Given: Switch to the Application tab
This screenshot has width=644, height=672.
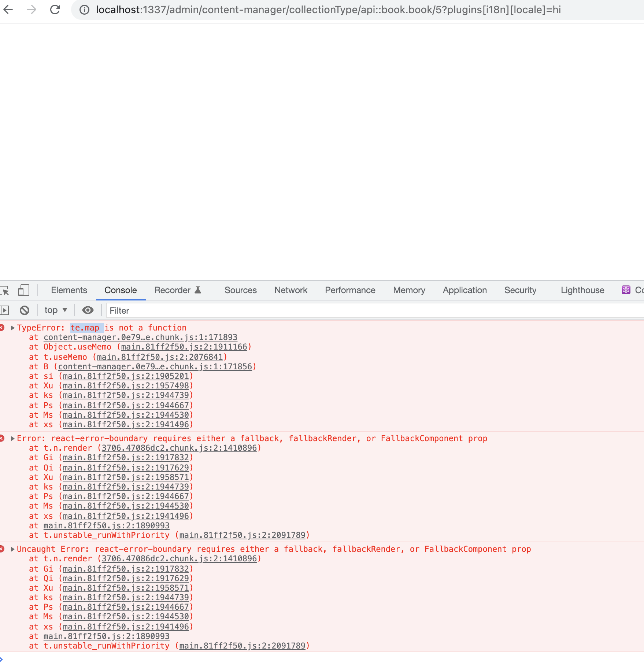Looking at the screenshot, I should point(464,290).
